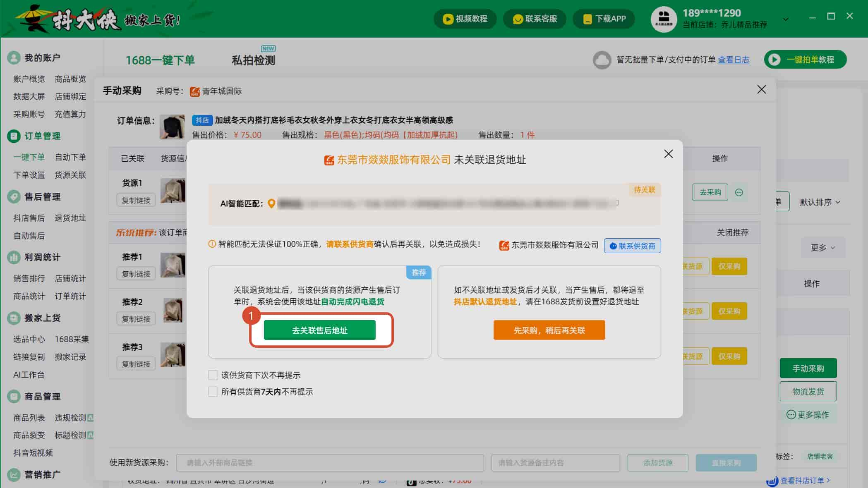
Task: Click the 搬家上货 sidebar icon
Action: click(14, 318)
